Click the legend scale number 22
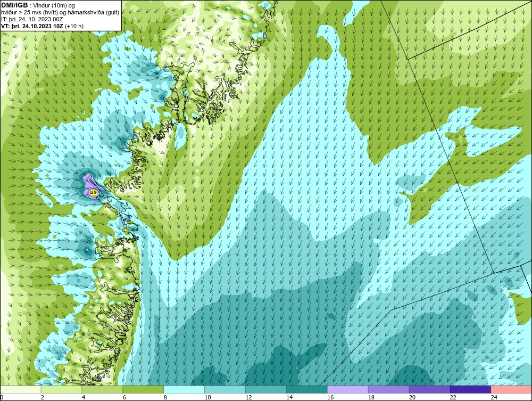The height and width of the screenshot is (401, 532). [x=453, y=397]
